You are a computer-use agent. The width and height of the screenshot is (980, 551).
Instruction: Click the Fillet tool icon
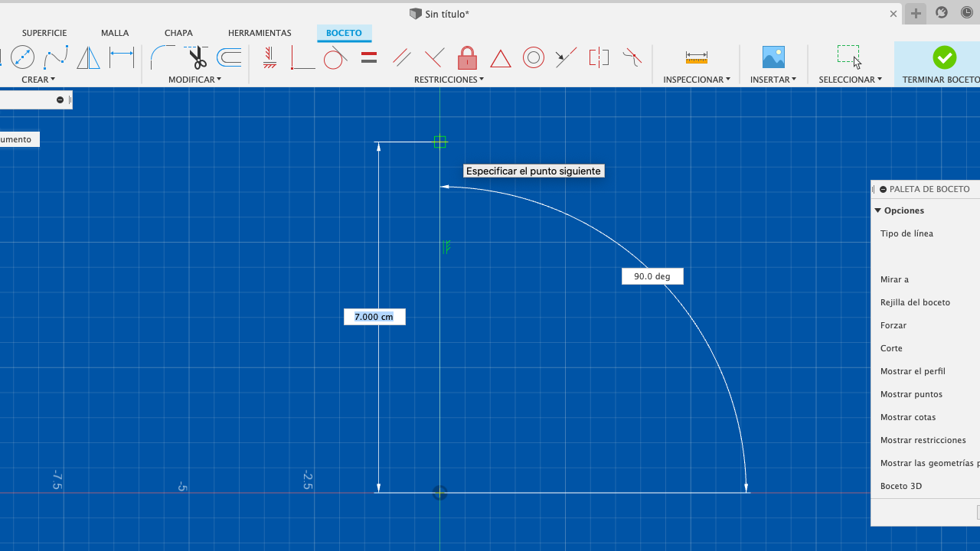click(162, 57)
